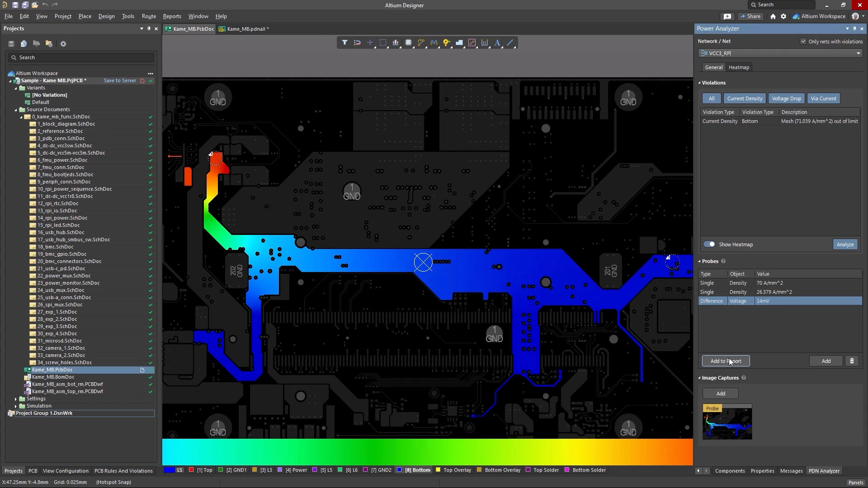This screenshot has height=488, width=868.
Task: Open the align objects tool
Action: click(396, 42)
